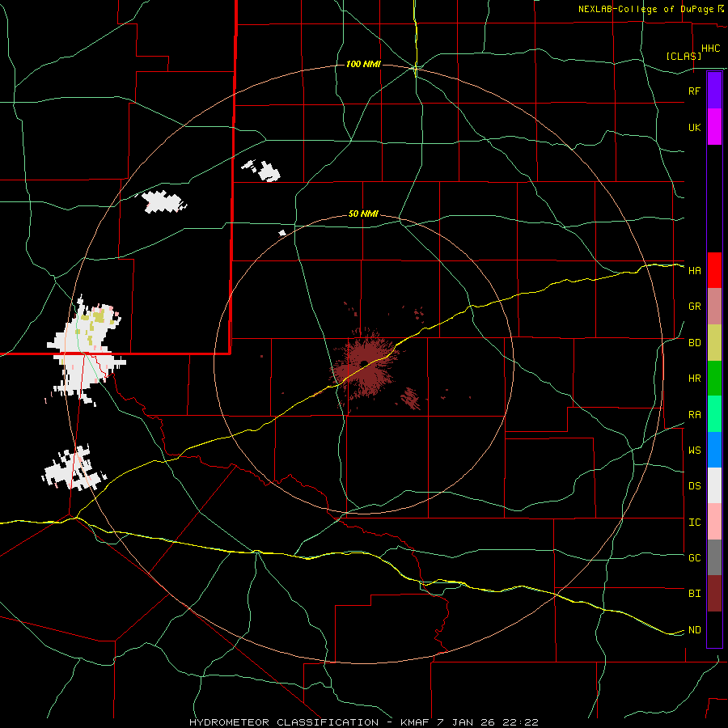Click the BI legend label
Image resolution: width=728 pixels, height=728 pixels.
(695, 594)
